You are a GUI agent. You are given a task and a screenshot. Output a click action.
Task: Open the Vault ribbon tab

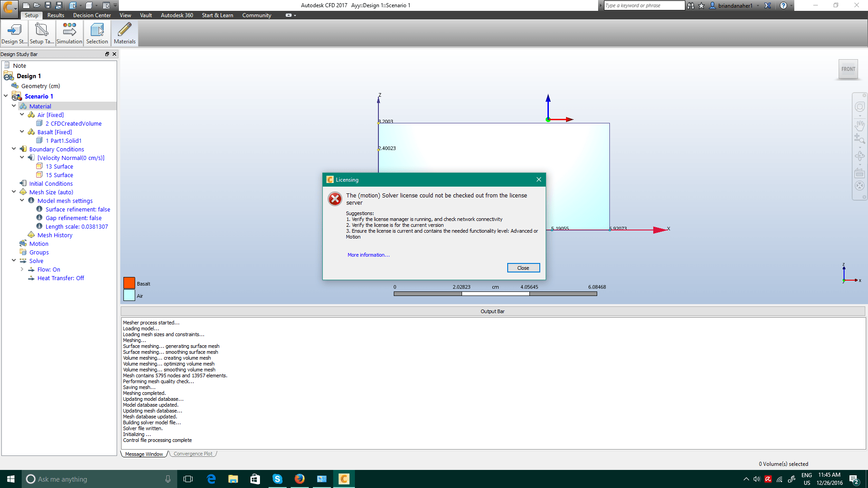pos(146,15)
